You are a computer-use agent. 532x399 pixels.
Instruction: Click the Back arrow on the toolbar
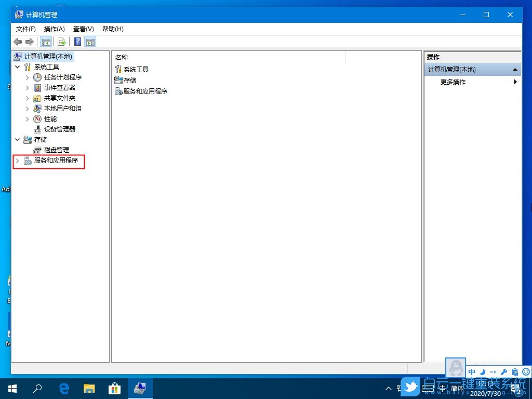click(x=17, y=42)
